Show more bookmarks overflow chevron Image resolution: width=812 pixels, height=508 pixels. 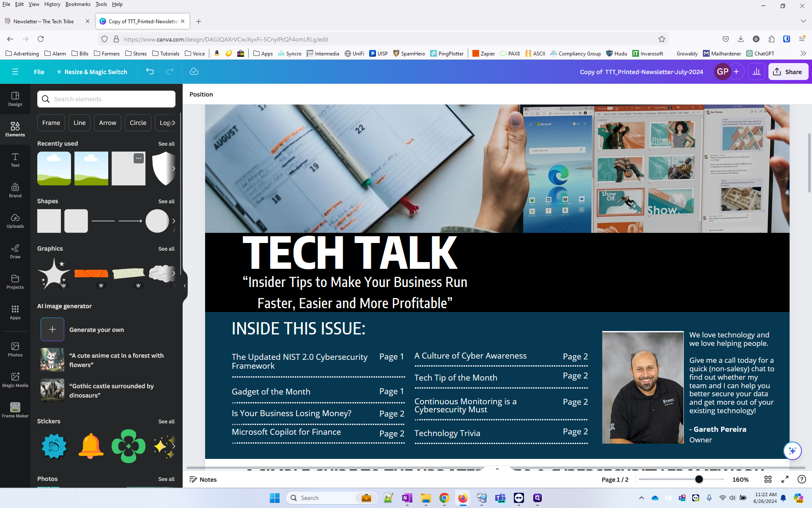click(803, 53)
